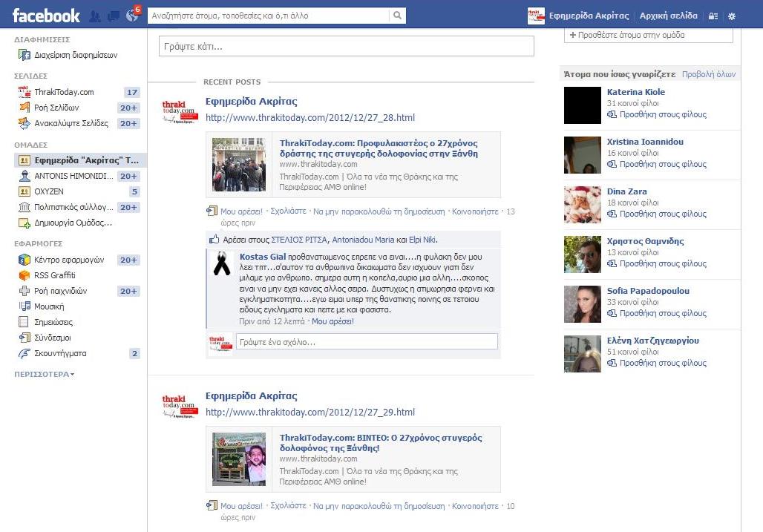The image size is (763, 532).
Task: Click the Γράψτε κάτι status field
Action: tap(345, 45)
